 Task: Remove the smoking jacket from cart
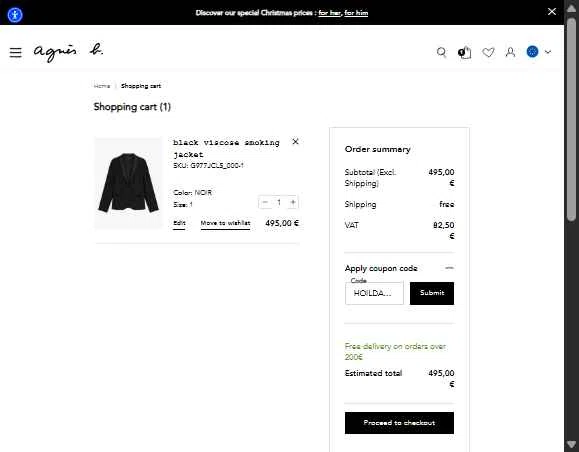coord(295,141)
